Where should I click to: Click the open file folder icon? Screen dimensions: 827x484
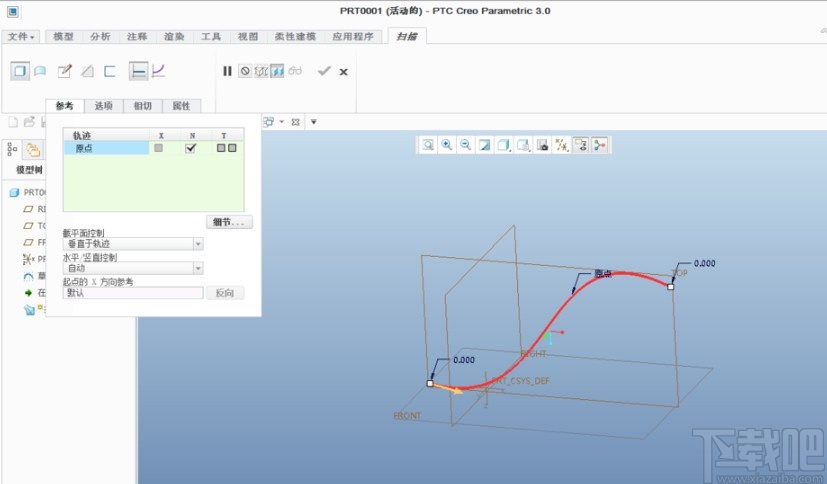(30, 122)
